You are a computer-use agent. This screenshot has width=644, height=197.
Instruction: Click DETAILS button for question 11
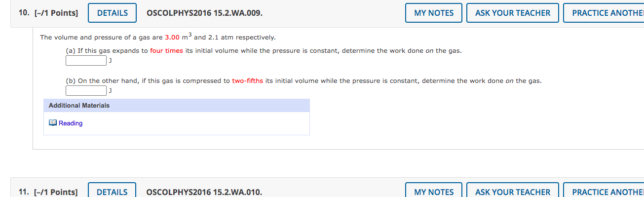pos(113,192)
